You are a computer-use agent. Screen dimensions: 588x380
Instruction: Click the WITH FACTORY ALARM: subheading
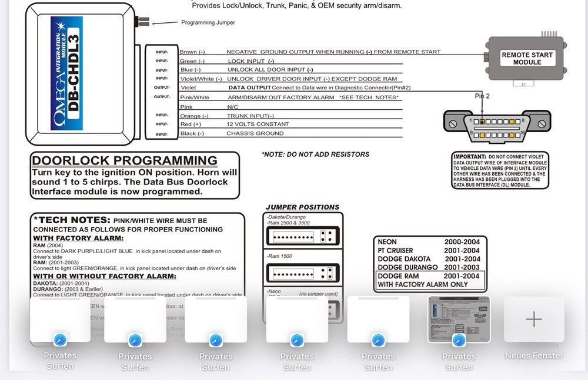(x=78, y=238)
